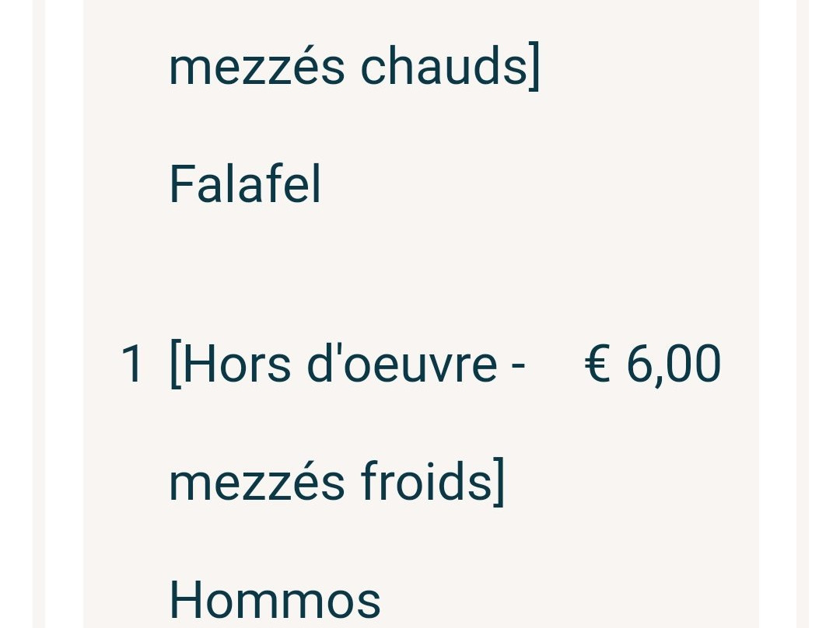
Task: Click the € 6,00 price
Action: (653, 364)
